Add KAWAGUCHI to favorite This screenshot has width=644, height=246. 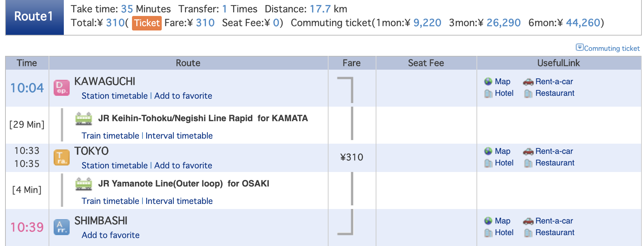[x=183, y=96]
